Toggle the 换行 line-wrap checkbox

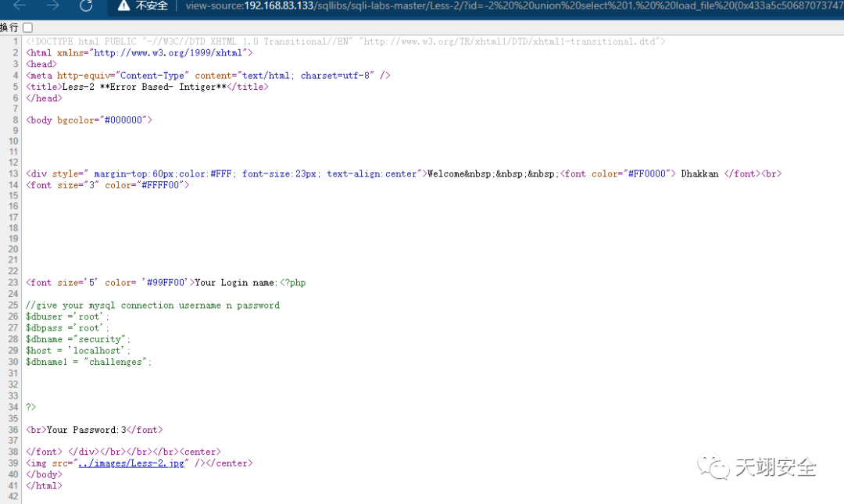pyautogui.click(x=28, y=27)
